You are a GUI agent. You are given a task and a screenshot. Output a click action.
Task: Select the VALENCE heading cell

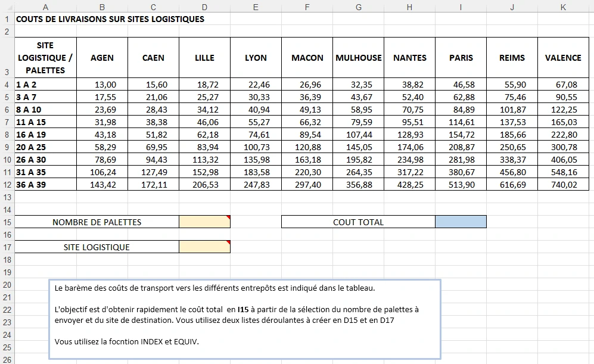[563, 58]
